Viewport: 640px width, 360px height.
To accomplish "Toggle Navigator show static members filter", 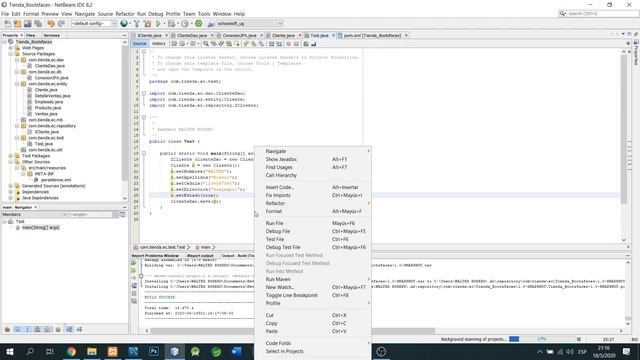I will pyautogui.click(x=27, y=329).
